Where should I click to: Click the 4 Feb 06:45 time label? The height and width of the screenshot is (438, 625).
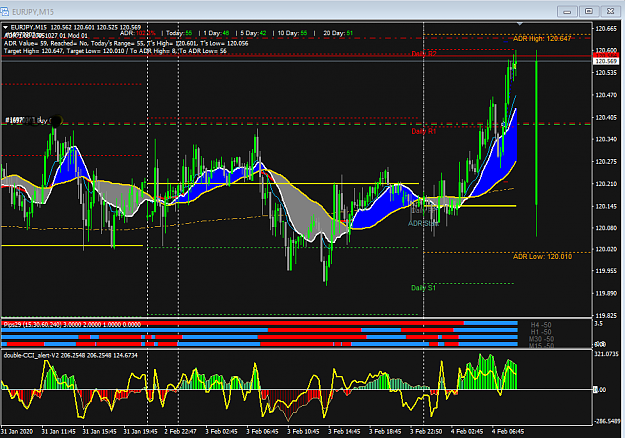[x=508, y=432]
